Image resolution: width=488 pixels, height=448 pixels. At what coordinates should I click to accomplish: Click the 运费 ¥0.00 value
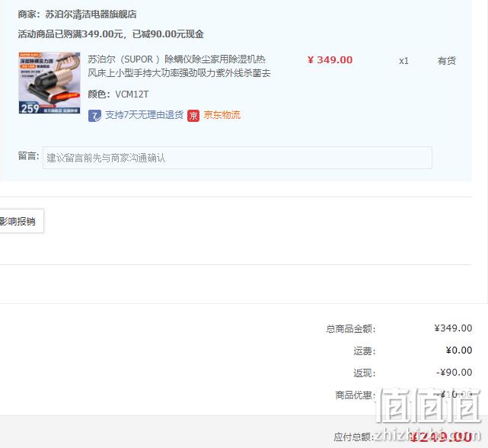click(459, 350)
